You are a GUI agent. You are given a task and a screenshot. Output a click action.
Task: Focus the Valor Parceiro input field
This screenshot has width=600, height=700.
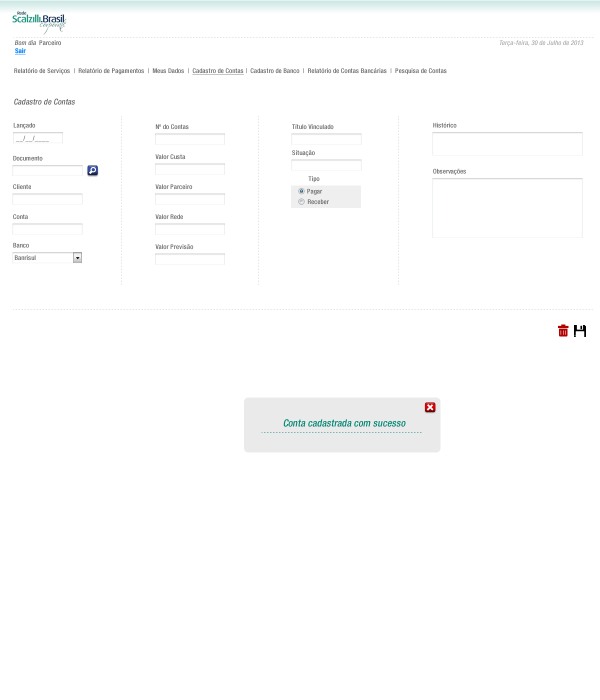pyautogui.click(x=190, y=199)
